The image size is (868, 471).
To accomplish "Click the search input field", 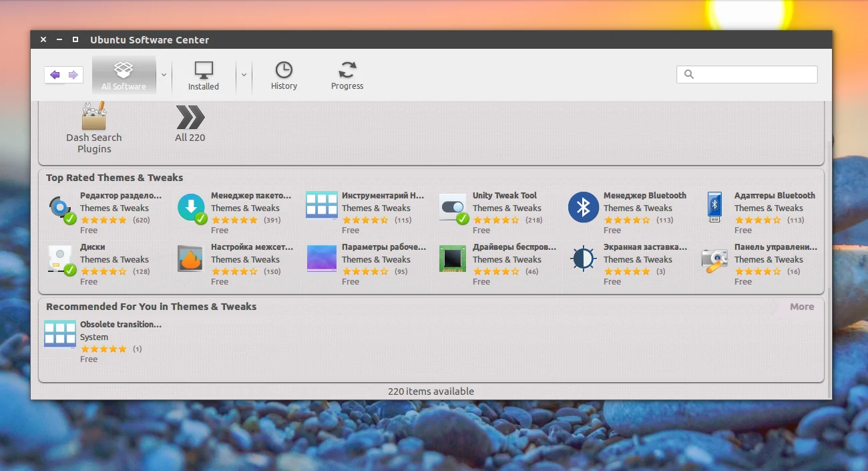I will [747, 74].
